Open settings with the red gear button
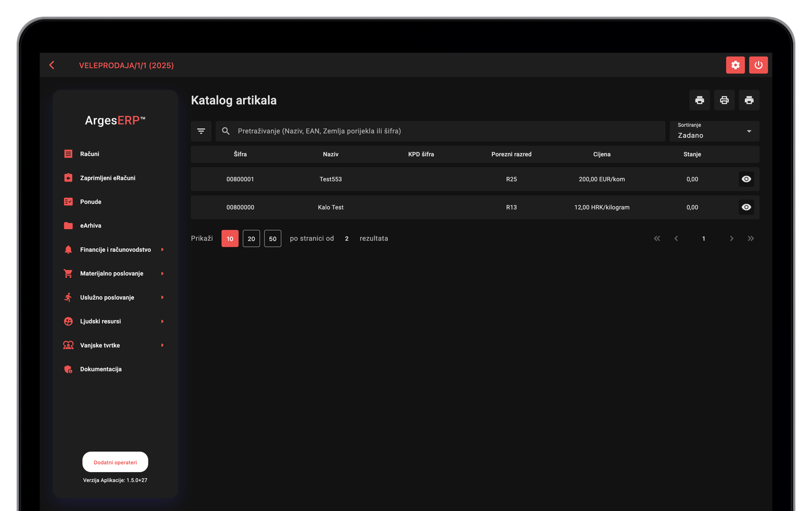The width and height of the screenshot is (812, 511). click(x=735, y=65)
